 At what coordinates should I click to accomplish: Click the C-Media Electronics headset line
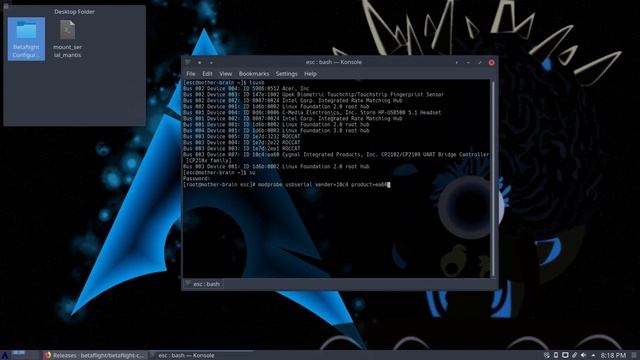pos(312,113)
